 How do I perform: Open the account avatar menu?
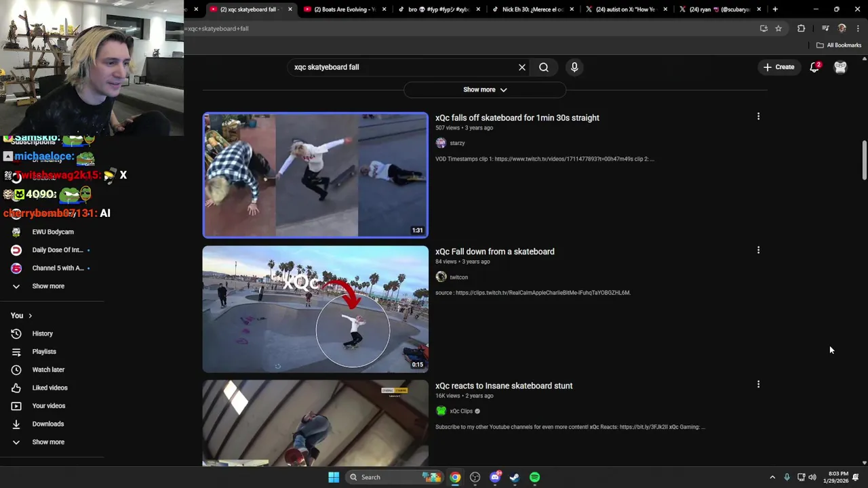(840, 67)
